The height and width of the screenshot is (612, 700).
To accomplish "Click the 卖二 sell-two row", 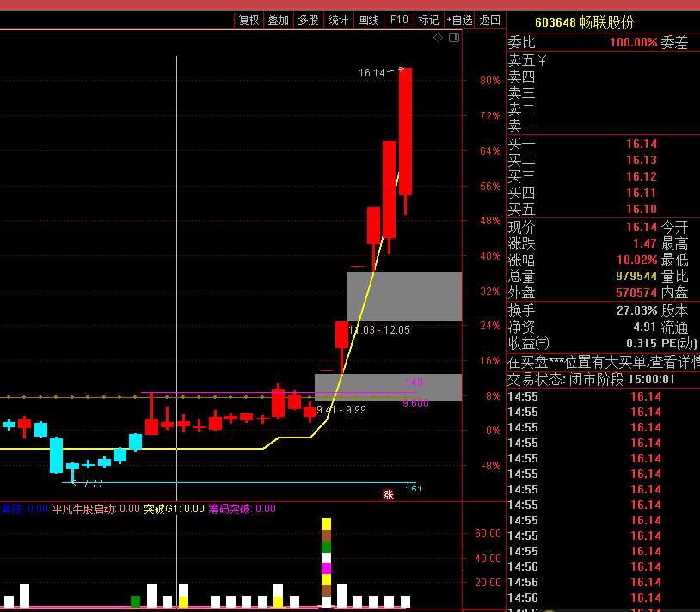I will pos(603,109).
